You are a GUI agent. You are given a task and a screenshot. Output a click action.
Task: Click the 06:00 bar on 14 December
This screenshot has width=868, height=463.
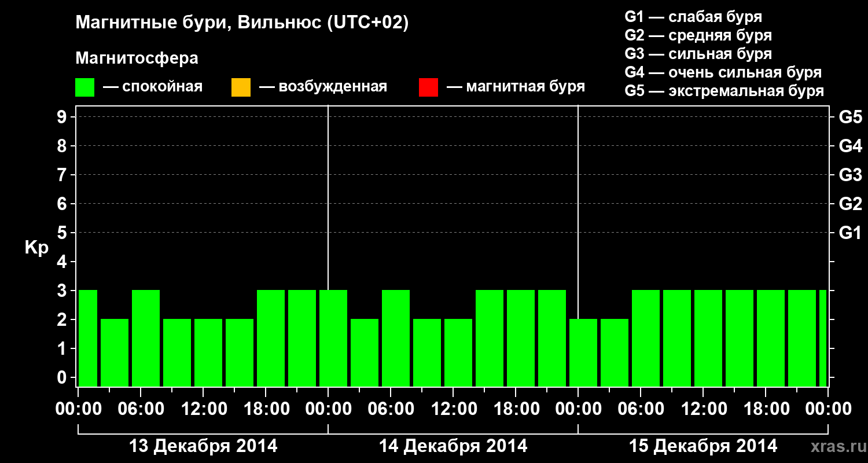396,338
